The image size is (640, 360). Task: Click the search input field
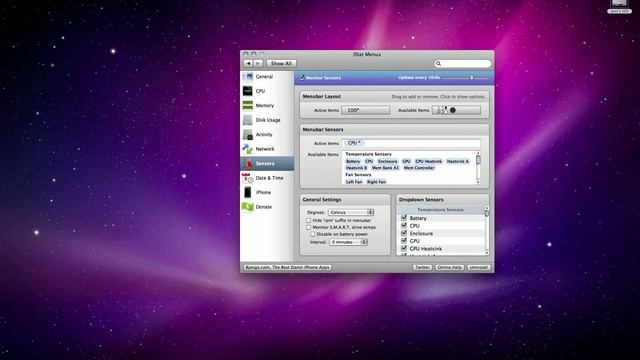(x=463, y=64)
